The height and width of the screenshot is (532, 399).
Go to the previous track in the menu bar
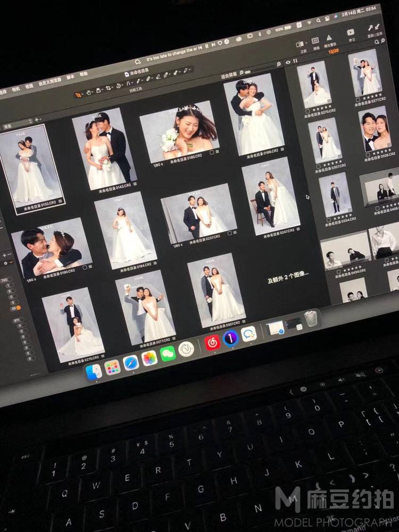[200, 48]
